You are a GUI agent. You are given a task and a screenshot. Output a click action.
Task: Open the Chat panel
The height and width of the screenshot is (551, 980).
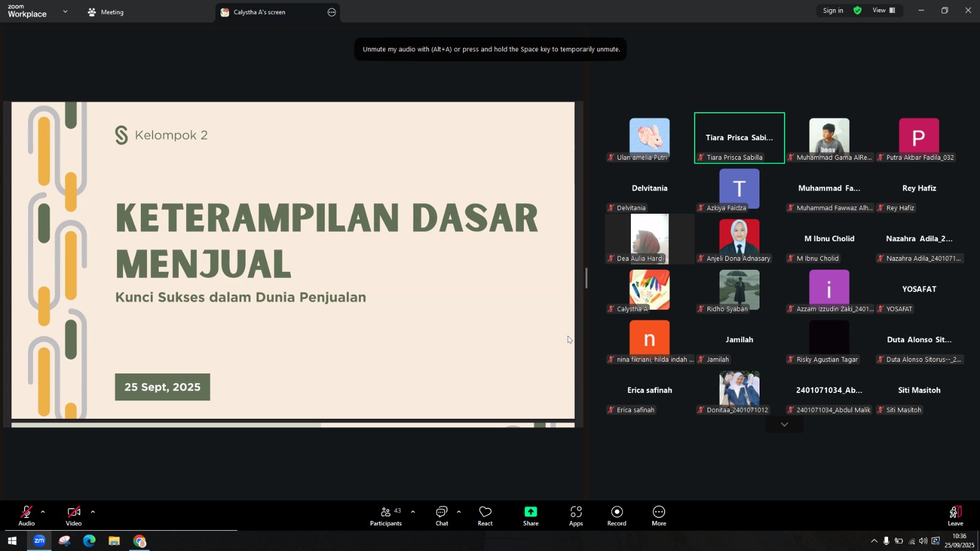pos(442,516)
